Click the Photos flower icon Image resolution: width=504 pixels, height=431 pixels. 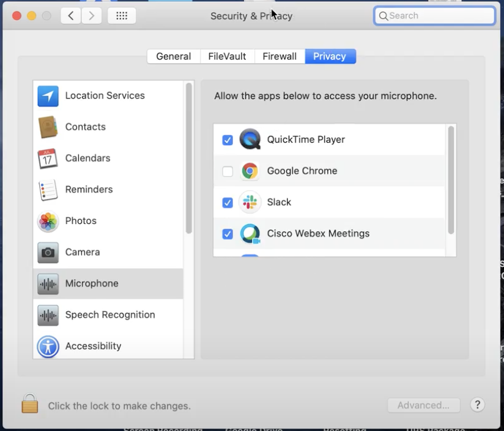[48, 221]
